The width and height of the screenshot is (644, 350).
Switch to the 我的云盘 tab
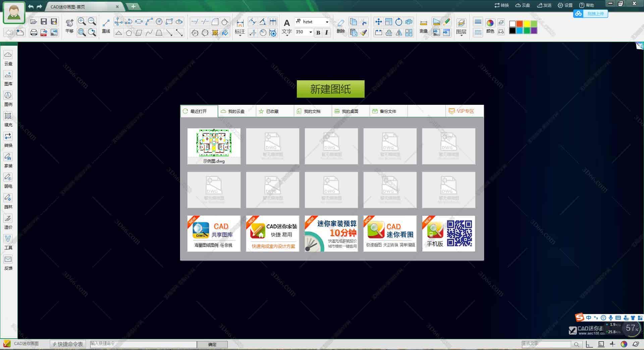[x=236, y=111]
